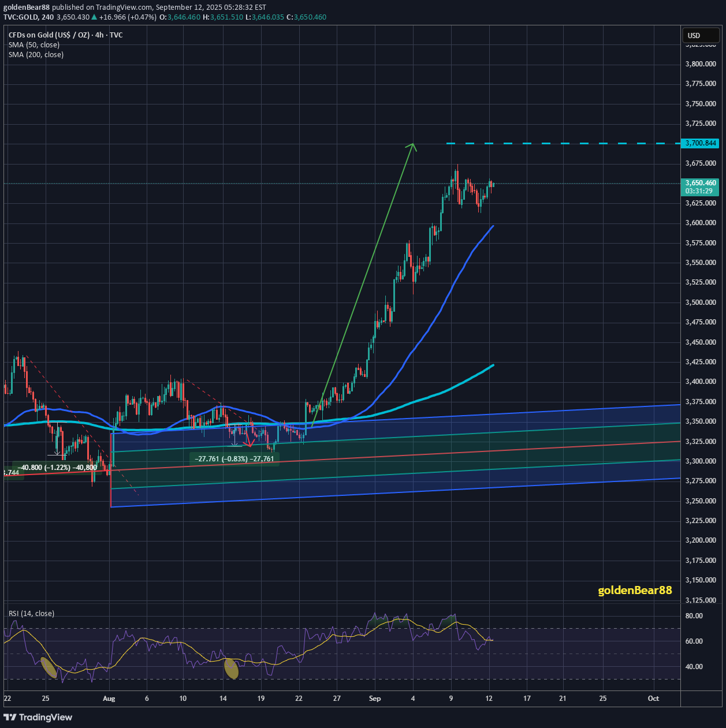Click the 3,750.000 price axis label
The height and width of the screenshot is (728, 726).
tap(701, 104)
